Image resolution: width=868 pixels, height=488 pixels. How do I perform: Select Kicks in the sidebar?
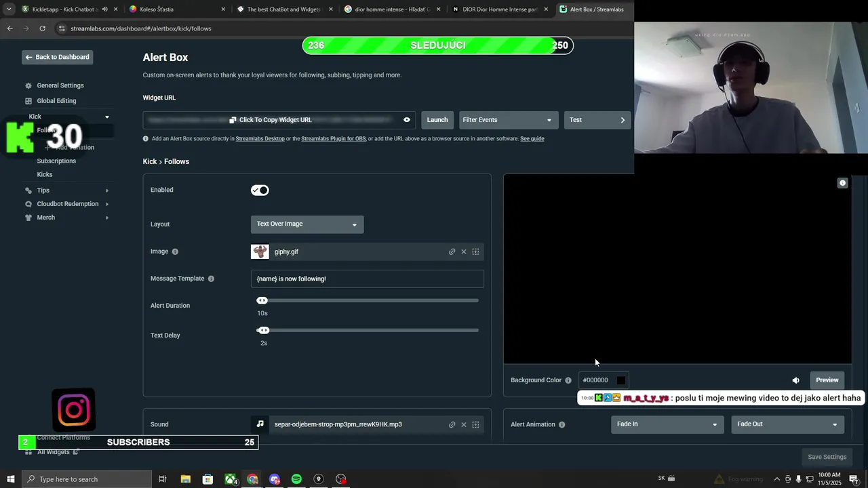tap(45, 175)
